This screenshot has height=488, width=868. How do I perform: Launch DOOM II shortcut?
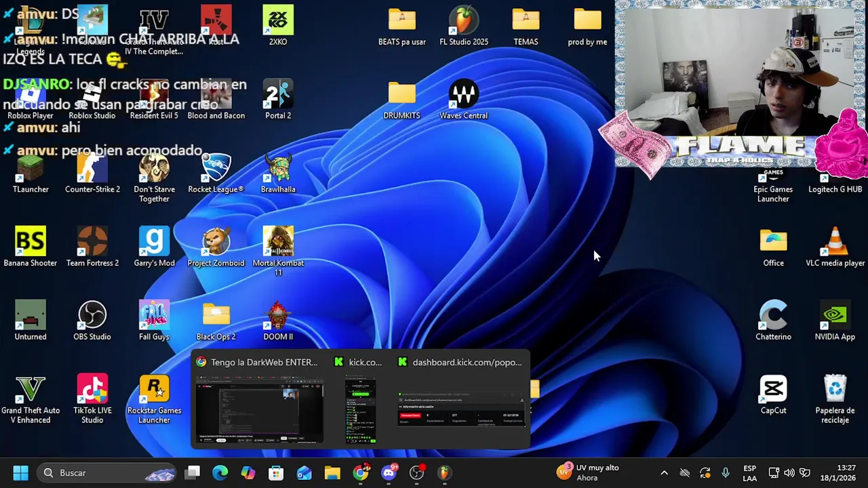[278, 321]
